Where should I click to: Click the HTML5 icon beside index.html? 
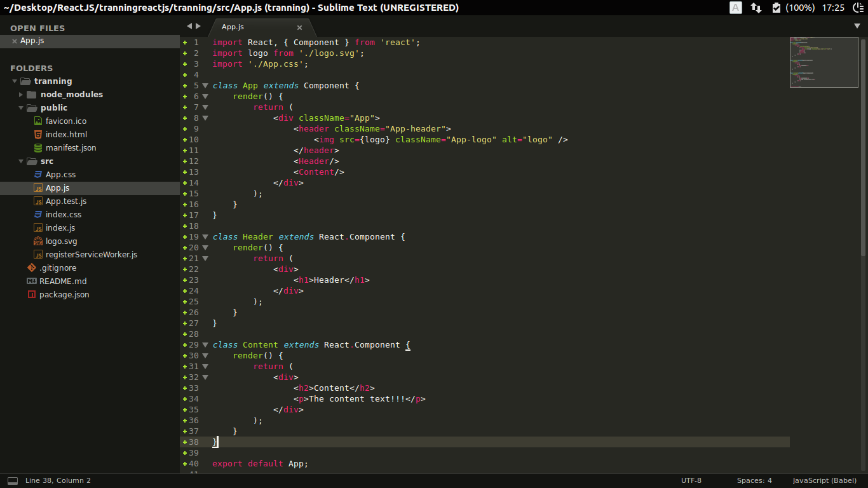[38, 134]
